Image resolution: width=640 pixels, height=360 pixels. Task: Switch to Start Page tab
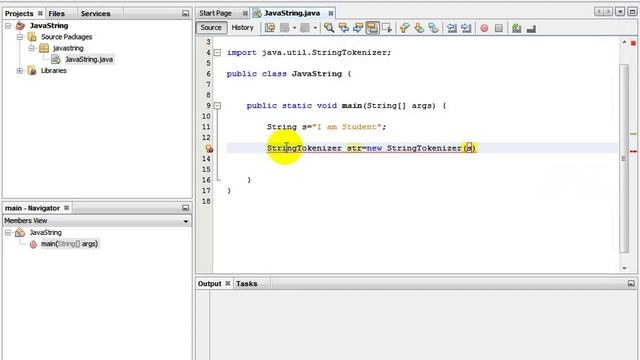pyautogui.click(x=216, y=13)
